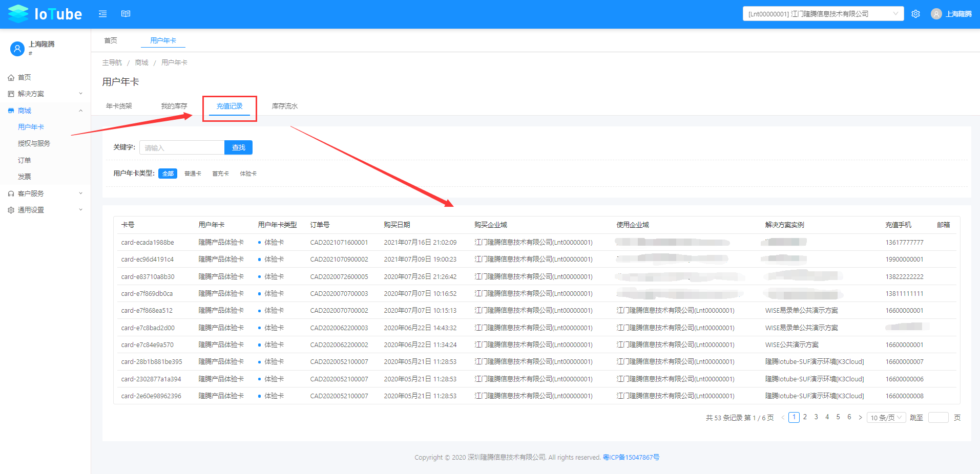Click the 卡号 column header

(x=128, y=225)
